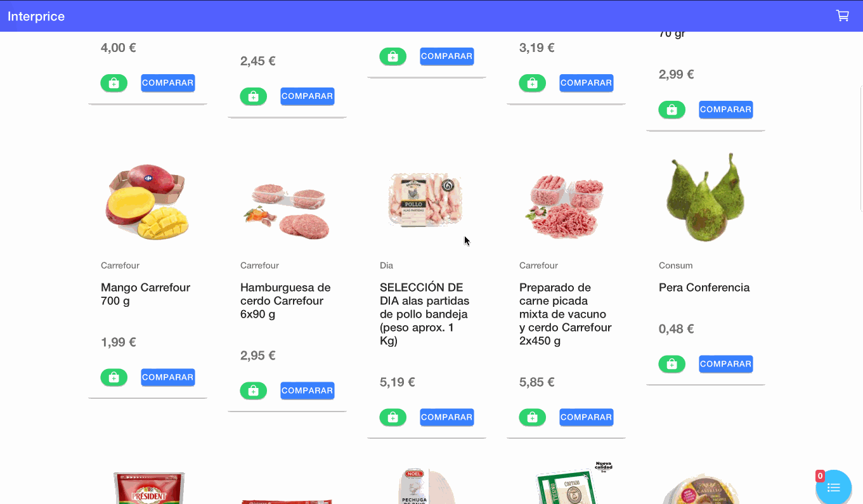863x504 pixels.
Task: Add the 2,99 € product to basket
Action: coord(672,110)
